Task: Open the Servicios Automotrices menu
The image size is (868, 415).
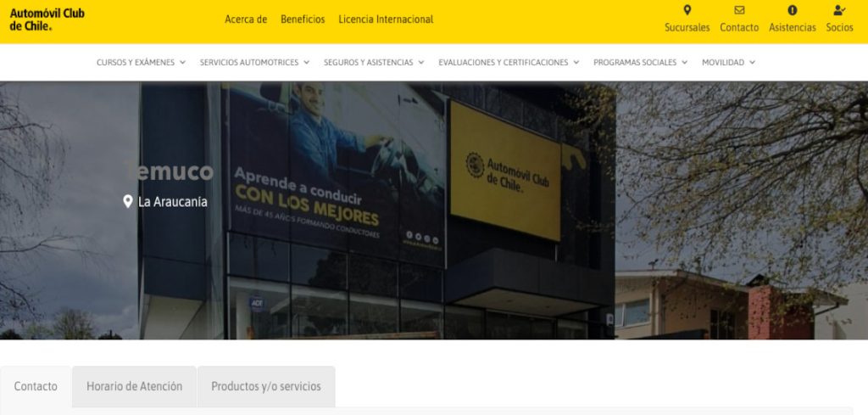Action: [x=254, y=63]
